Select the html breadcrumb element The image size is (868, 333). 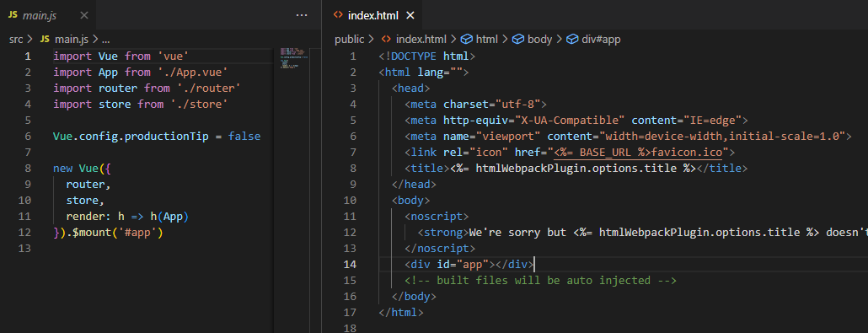487,40
